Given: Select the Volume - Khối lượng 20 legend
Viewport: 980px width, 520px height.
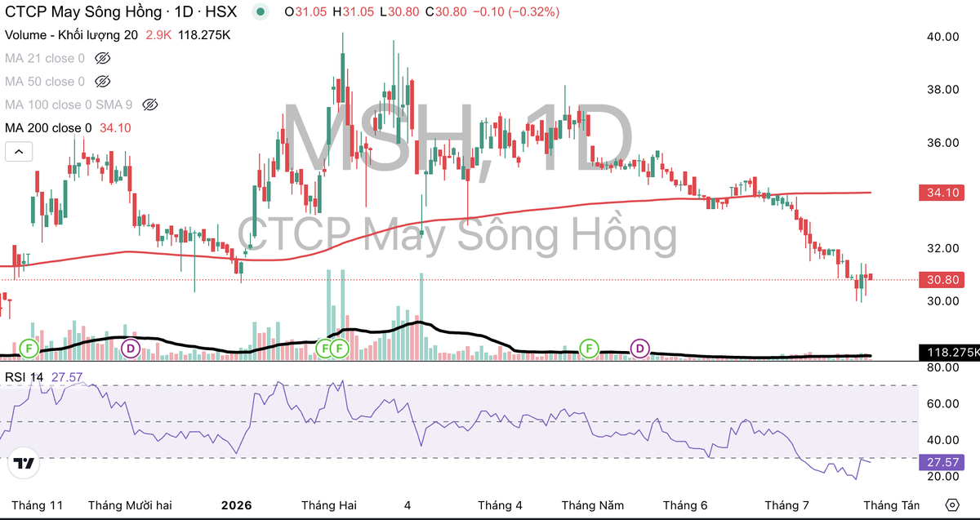Looking at the screenshot, I should pos(71,35).
